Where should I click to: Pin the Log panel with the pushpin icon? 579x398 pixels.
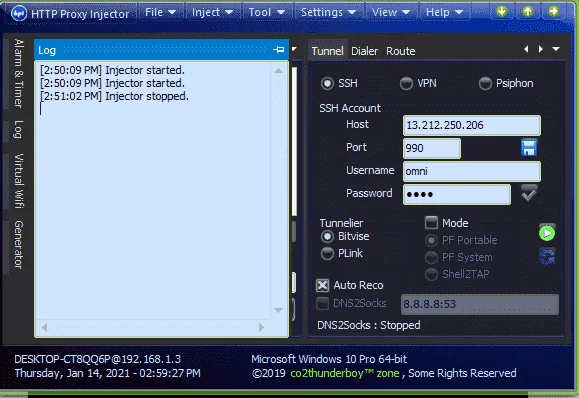[x=278, y=49]
